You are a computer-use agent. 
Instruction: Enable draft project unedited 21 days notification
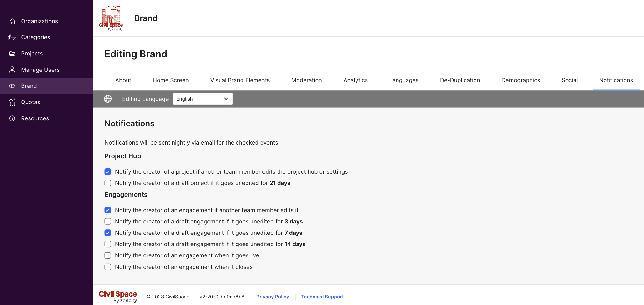pyautogui.click(x=108, y=183)
